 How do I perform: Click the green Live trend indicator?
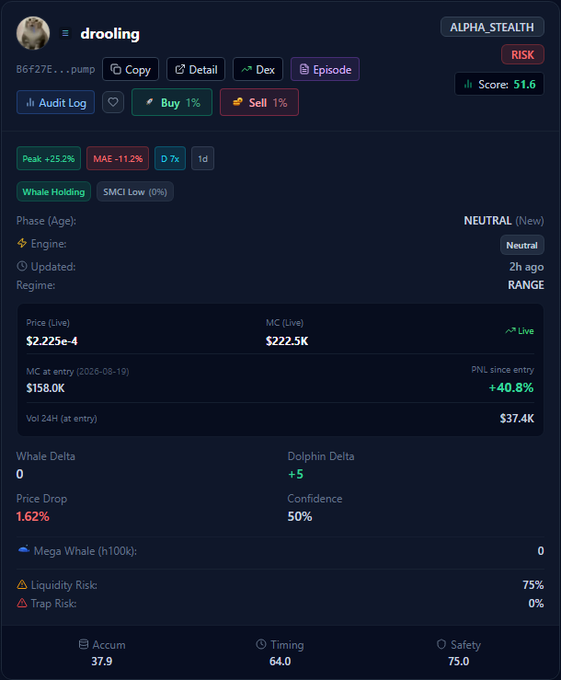tap(519, 330)
